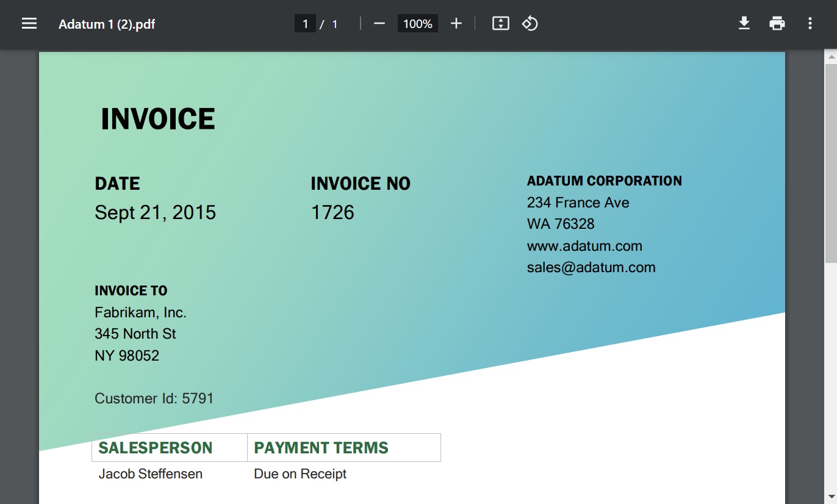Click the zoom in plus icon
Image resolution: width=837 pixels, height=504 pixels.
tap(456, 24)
